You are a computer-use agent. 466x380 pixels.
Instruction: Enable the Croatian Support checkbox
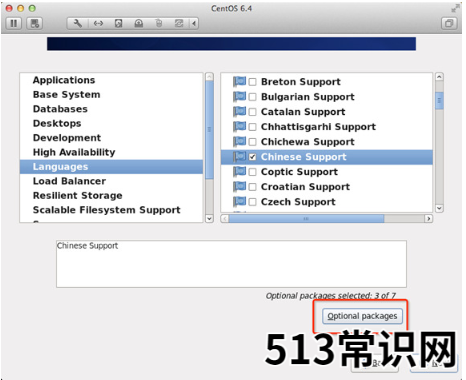[x=253, y=187]
